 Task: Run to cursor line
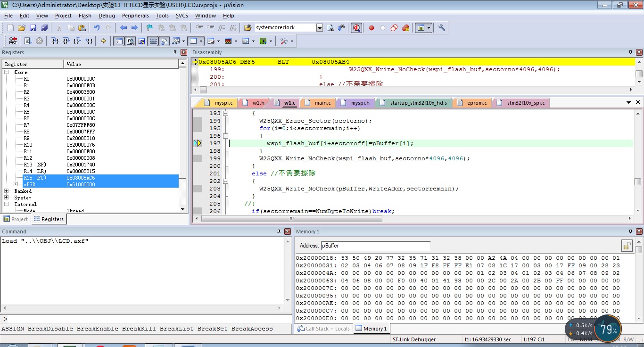(89, 41)
